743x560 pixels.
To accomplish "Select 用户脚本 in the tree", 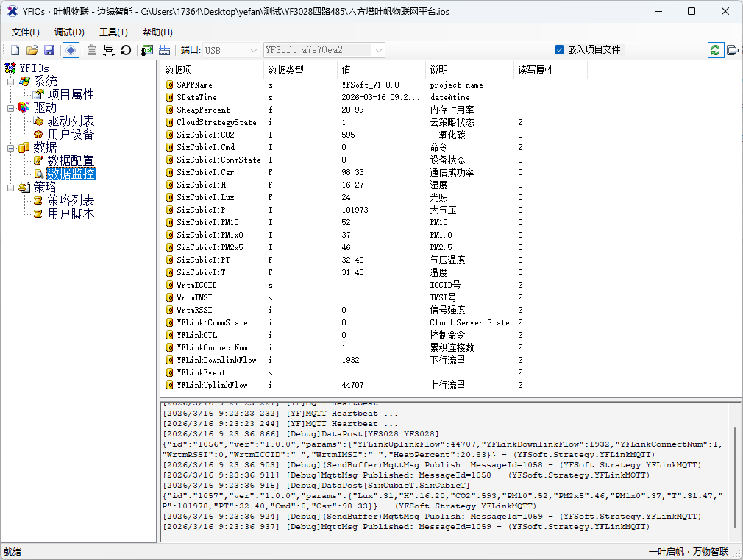I will coord(71,214).
